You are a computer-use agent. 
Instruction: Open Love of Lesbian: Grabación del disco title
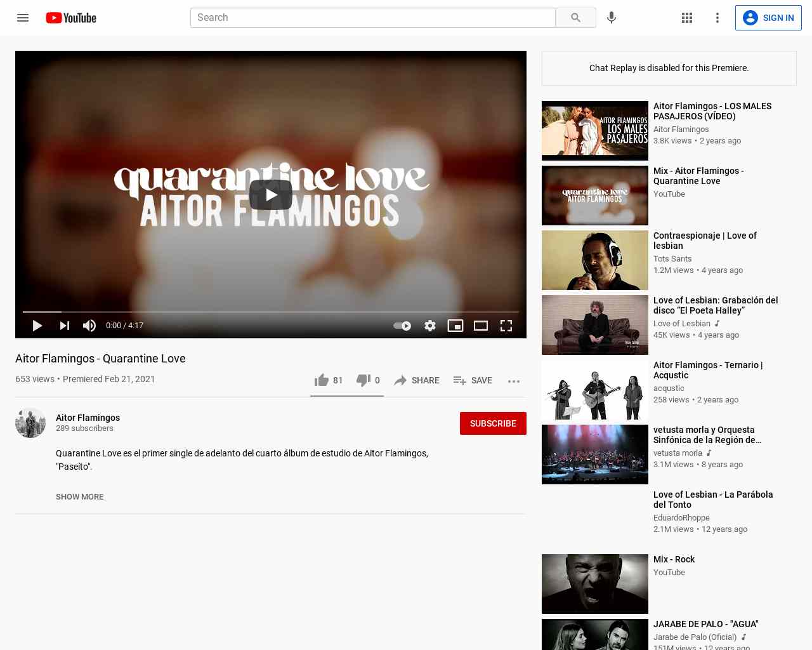click(716, 305)
